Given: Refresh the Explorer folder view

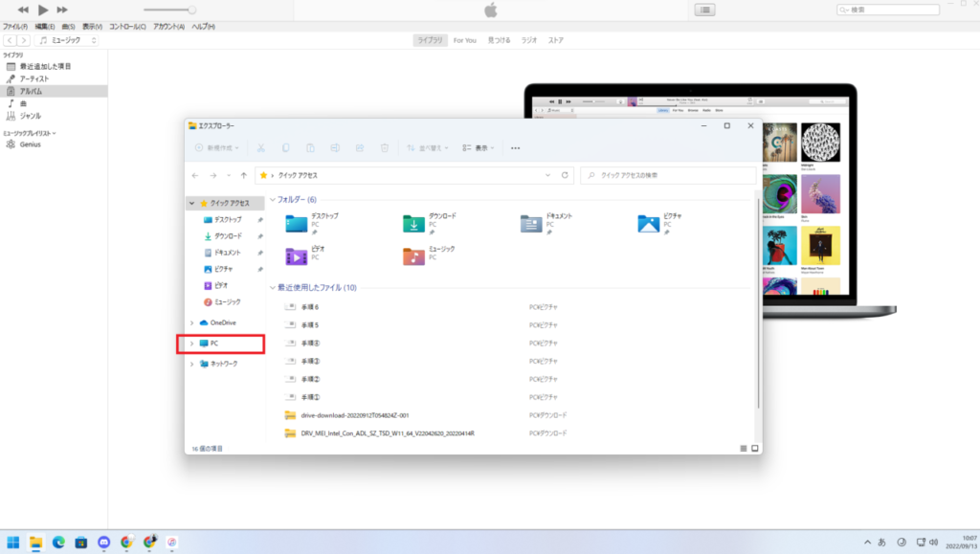Looking at the screenshot, I should [x=565, y=175].
